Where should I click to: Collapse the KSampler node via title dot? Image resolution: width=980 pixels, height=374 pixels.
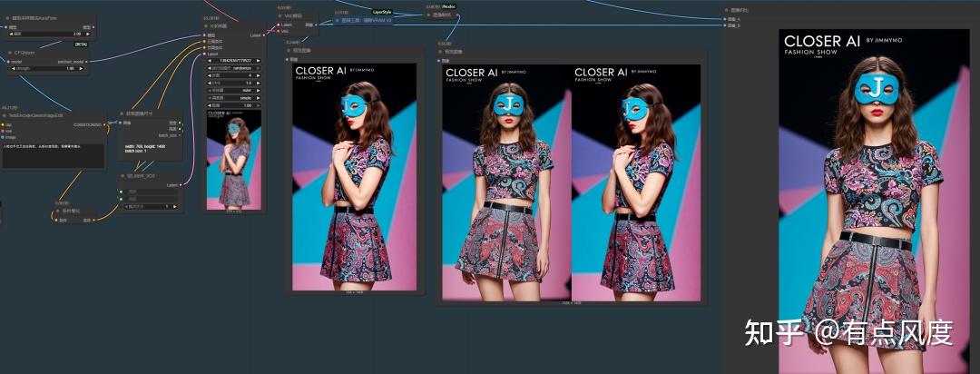pyautogui.click(x=208, y=26)
